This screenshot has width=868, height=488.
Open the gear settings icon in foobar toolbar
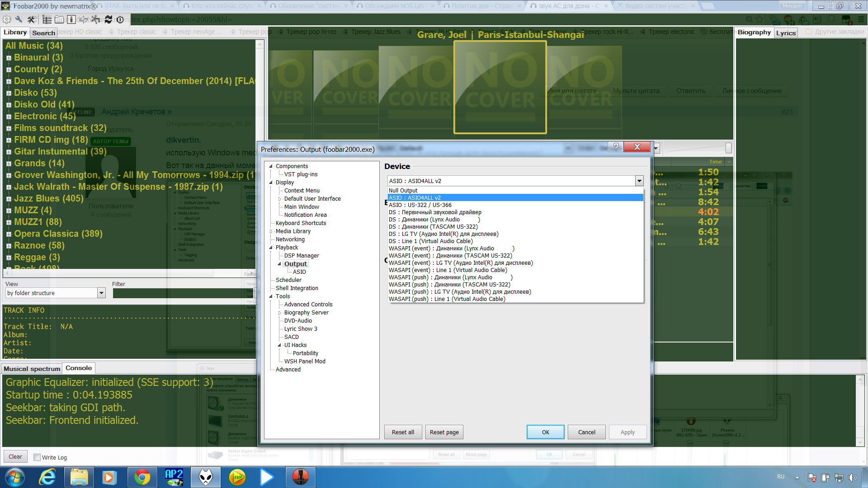point(7,19)
